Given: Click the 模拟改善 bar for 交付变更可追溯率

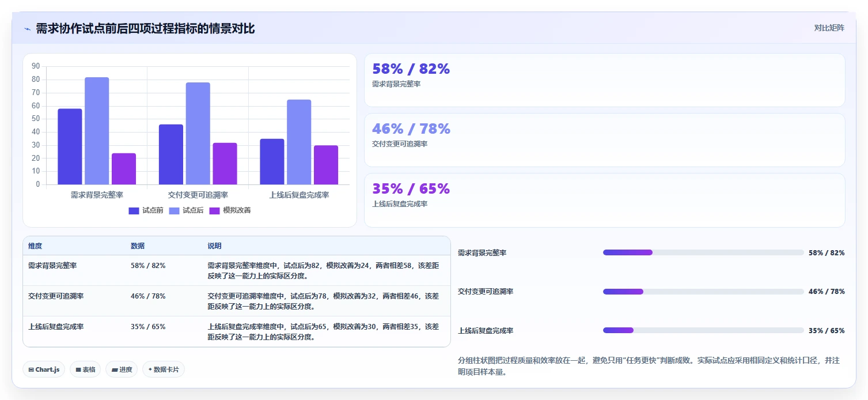Looking at the screenshot, I should point(225,164).
